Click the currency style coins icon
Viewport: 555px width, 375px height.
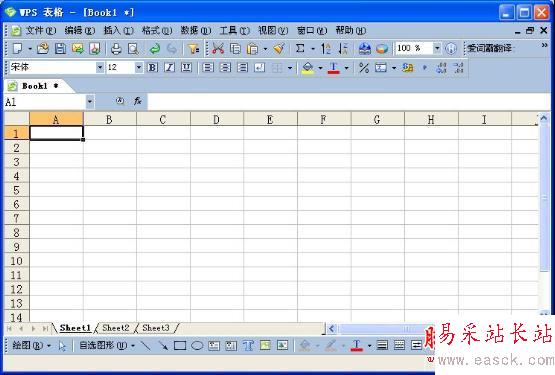407,67
